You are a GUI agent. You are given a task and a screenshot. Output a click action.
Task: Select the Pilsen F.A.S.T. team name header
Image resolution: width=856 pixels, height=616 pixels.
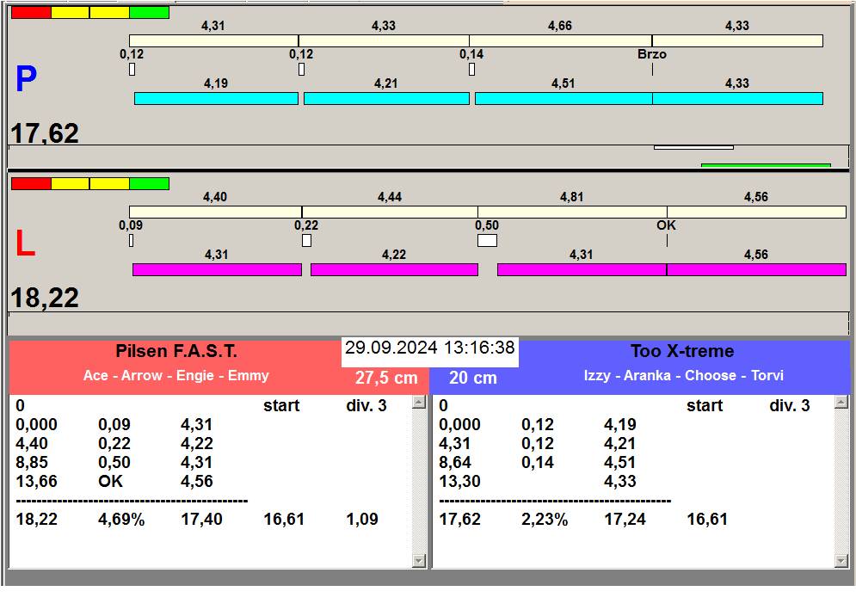tap(176, 352)
